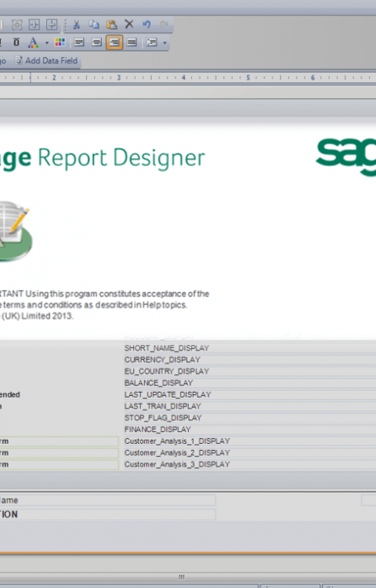This screenshot has height=588, width=376.
Task: Click the bold text box ending 'TION'
Action: click(108, 514)
